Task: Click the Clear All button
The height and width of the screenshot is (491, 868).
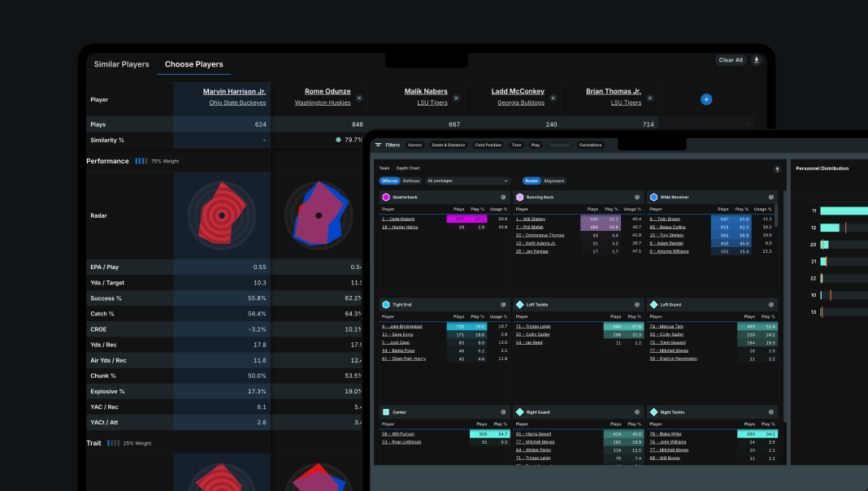Action: [731, 59]
